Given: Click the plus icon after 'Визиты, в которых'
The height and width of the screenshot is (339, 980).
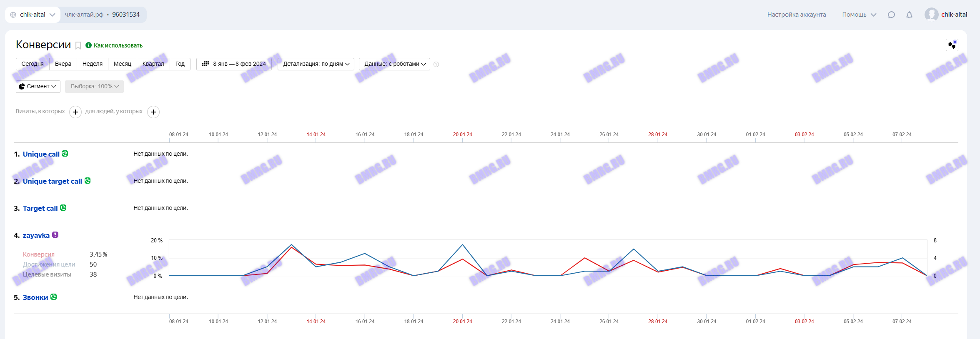Looking at the screenshot, I should 75,112.
